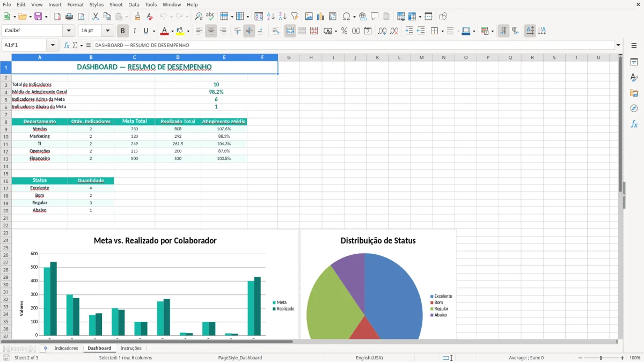Apply the yellow background color swatch
Image resolution: width=644 pixels, height=362 pixels.
click(180, 31)
